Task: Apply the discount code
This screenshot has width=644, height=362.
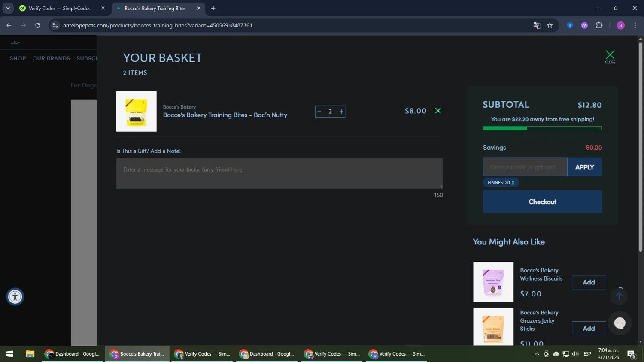Action: 584,167
